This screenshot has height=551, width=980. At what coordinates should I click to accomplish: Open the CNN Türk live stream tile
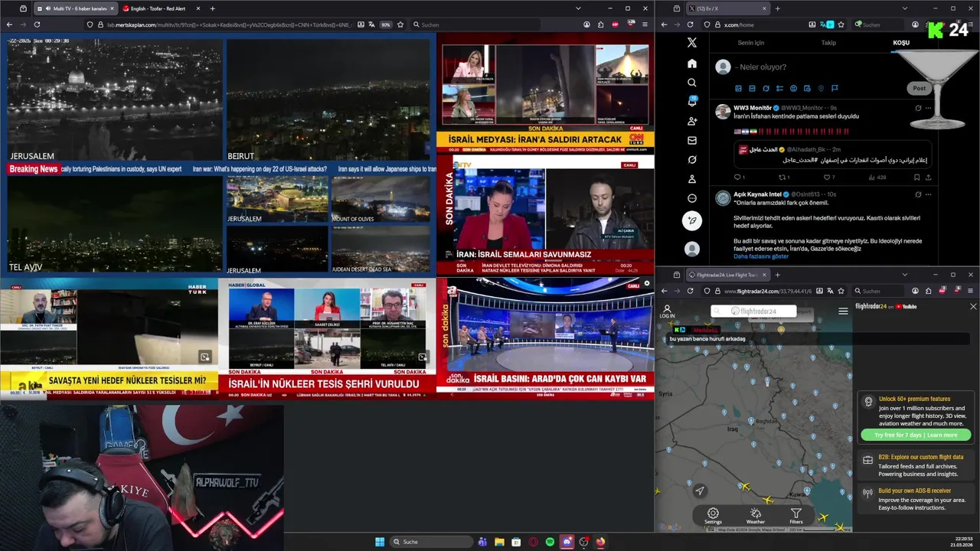click(x=545, y=92)
